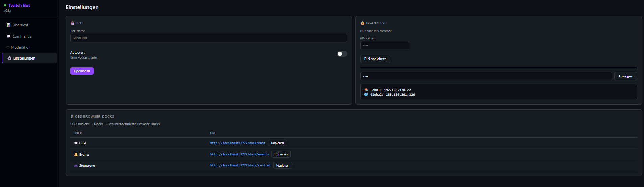Screen dimensions: 644x187
Task: Select the global IP 185.159.201.126
Action: click(400, 95)
